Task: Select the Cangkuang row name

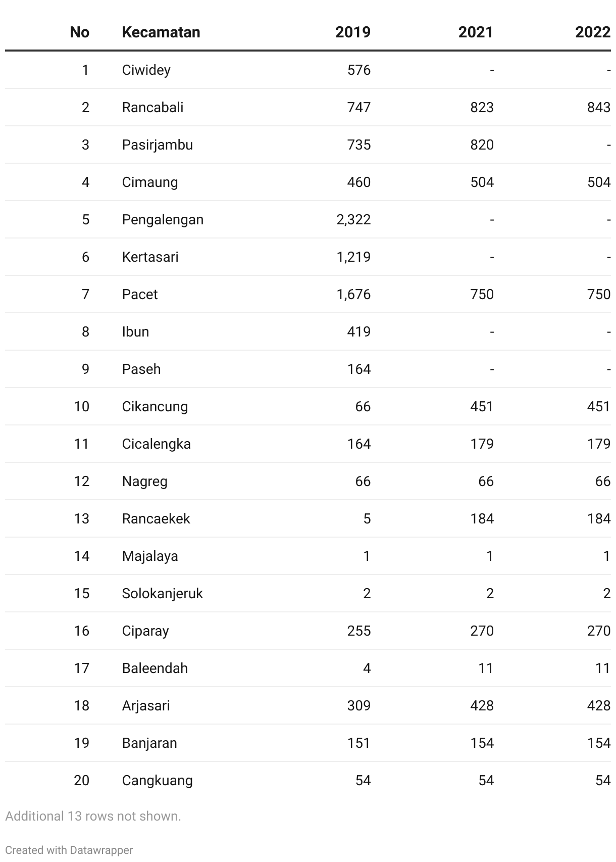Action: [157, 780]
